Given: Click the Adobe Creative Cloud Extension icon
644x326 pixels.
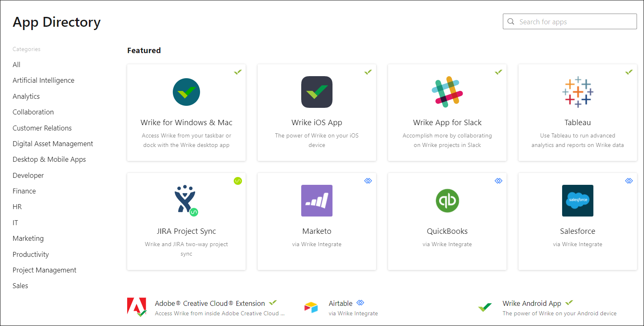Looking at the screenshot, I should coord(137,307).
